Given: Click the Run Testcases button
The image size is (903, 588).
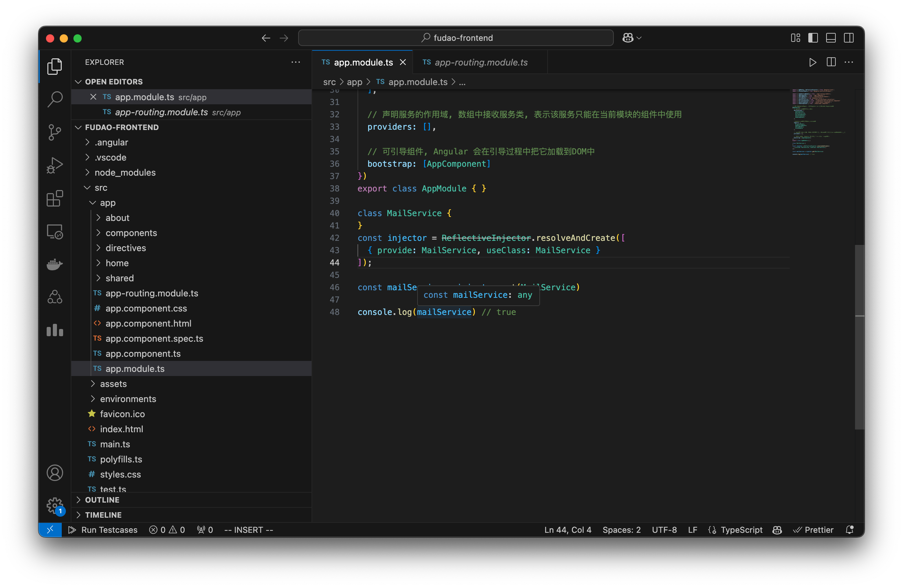Looking at the screenshot, I should coord(104,530).
